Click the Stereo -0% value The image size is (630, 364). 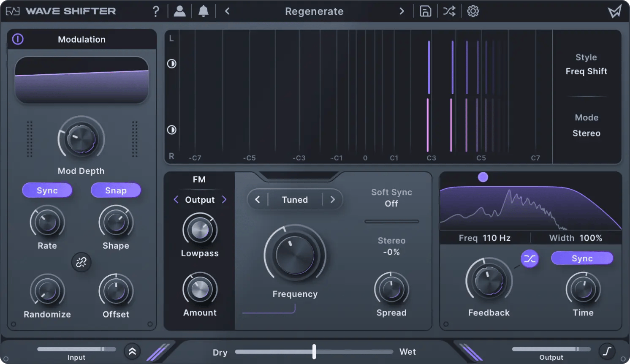(x=391, y=252)
